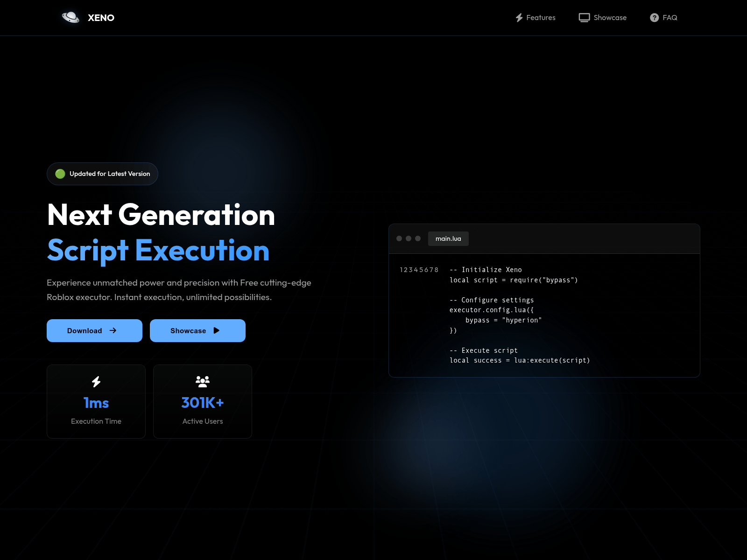Click the Xeno planet logo icon
This screenshot has height=560, width=747.
70,17
